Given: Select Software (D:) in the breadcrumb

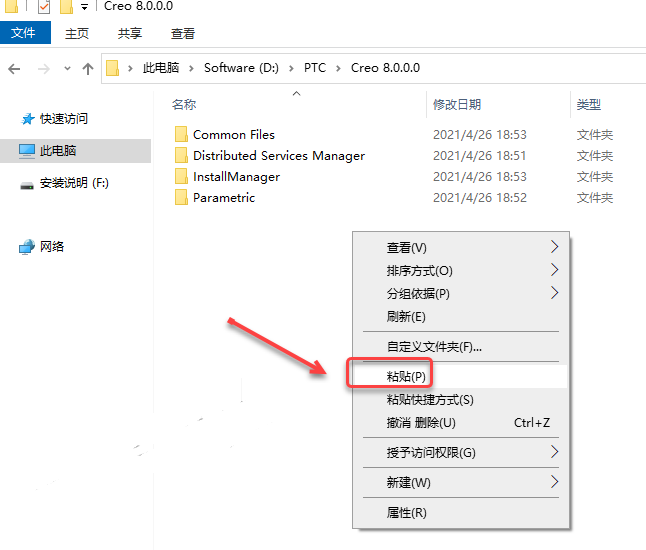Looking at the screenshot, I should [x=241, y=68].
